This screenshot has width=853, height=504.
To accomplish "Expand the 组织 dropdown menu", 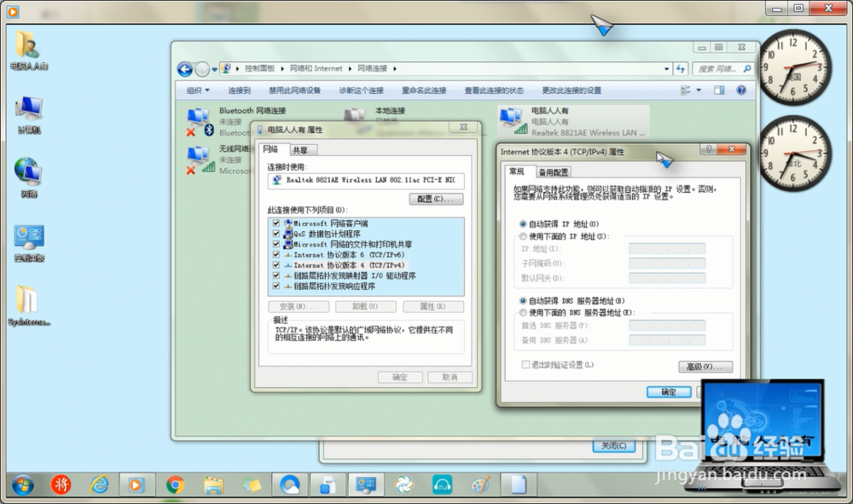I will click(198, 90).
